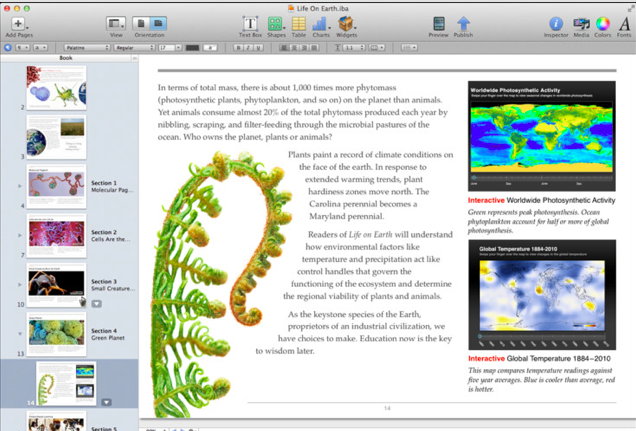
Task: Click the Add Pages button
Action: click(20, 23)
